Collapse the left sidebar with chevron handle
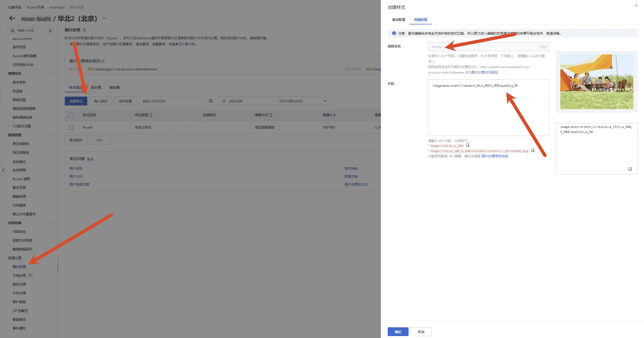 click(x=3, y=170)
